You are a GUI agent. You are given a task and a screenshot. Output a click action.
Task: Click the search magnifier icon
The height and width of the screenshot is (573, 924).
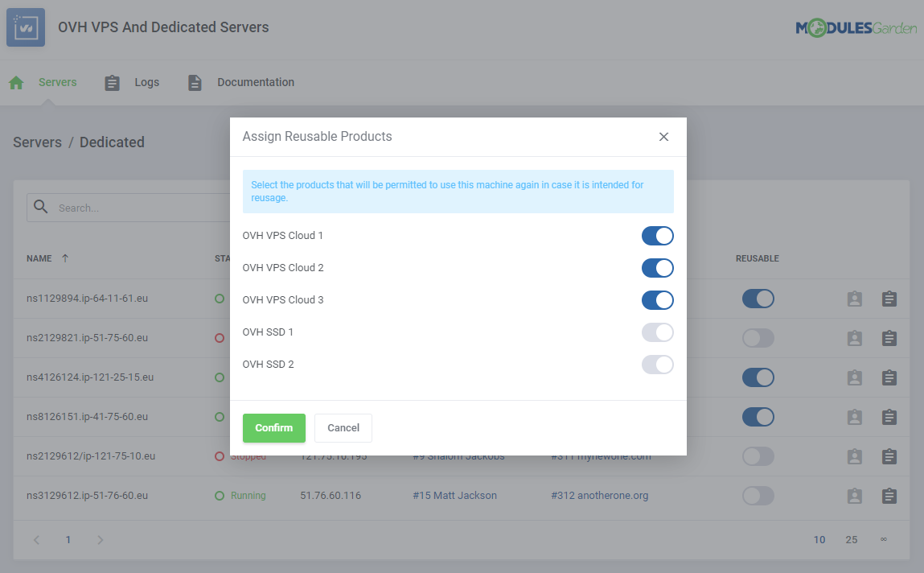40,208
